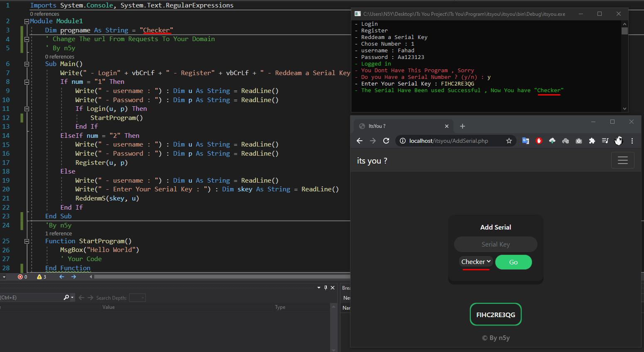Viewport: 644px width, 352px height.
Task: Click the browser back arrow
Action: (x=360, y=141)
